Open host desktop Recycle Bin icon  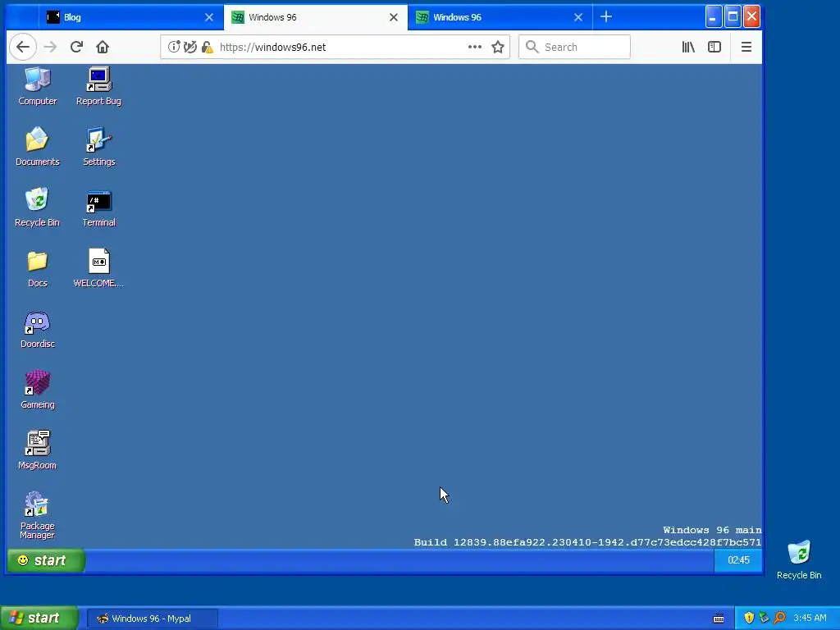(799, 559)
